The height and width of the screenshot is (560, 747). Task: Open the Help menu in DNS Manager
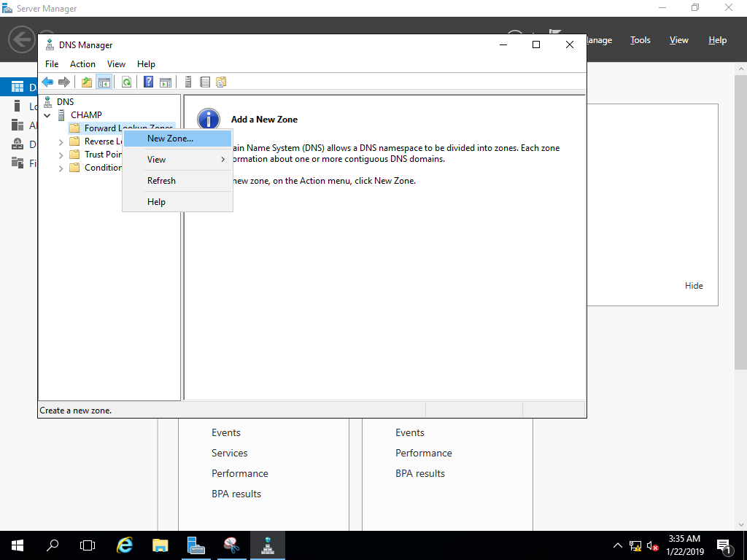click(x=146, y=64)
